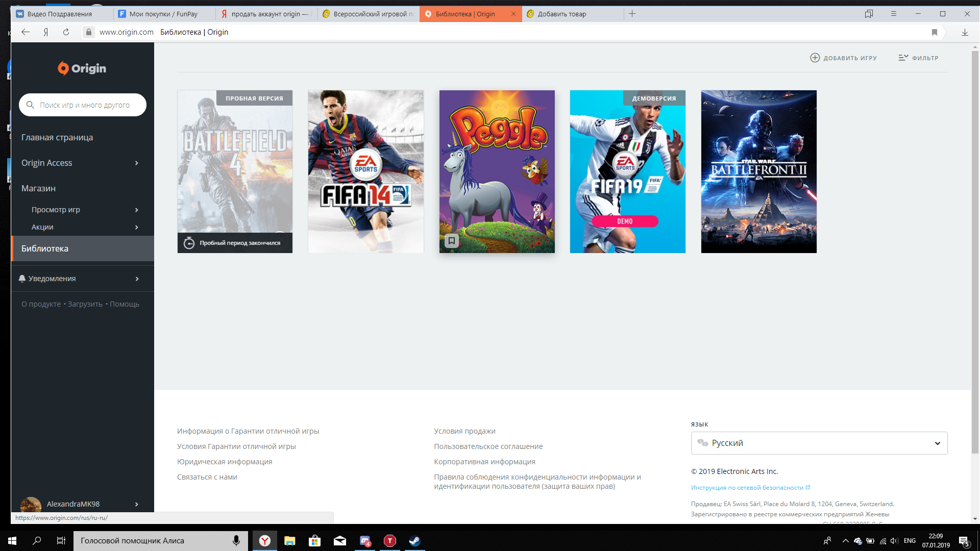Reload the page with the refresh icon

pos(66,32)
